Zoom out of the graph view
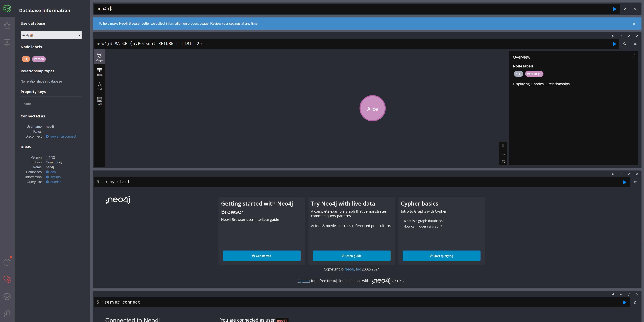Image resolution: width=644 pixels, height=322 pixels. (x=503, y=154)
